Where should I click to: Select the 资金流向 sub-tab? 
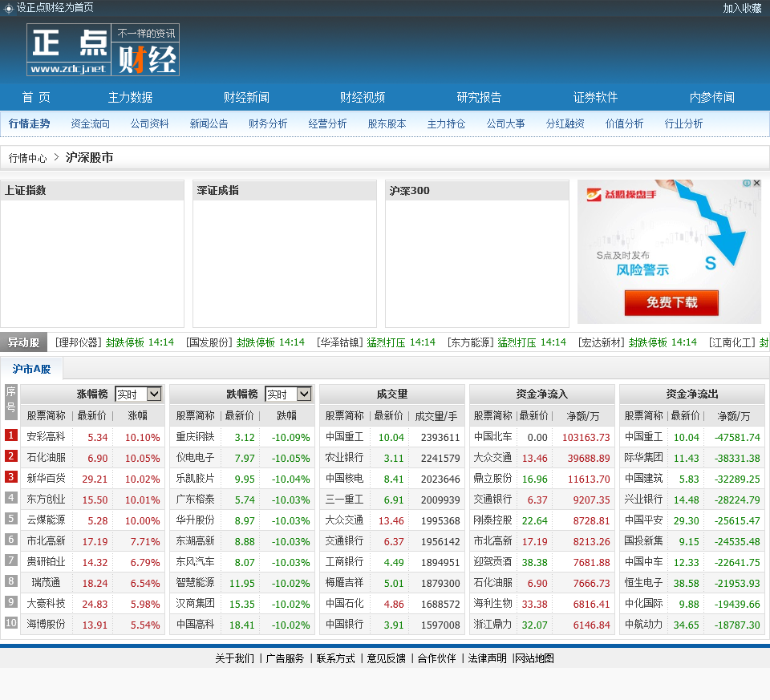click(91, 123)
